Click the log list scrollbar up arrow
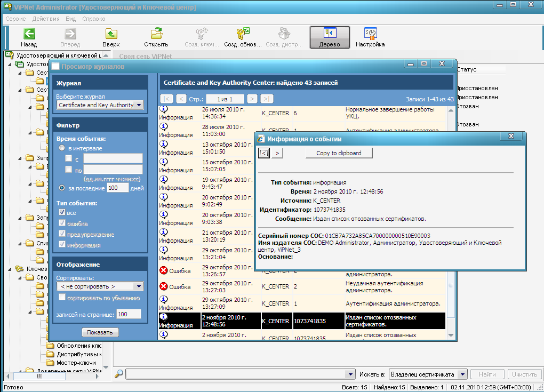Viewport: 544px width, 392px height. click(x=451, y=110)
